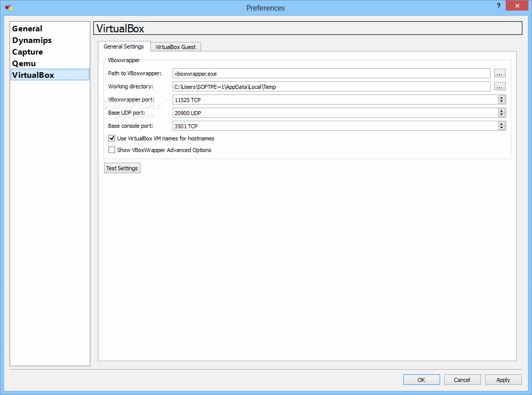Open the Qemu preferences section
The width and height of the screenshot is (532, 395).
tap(50, 63)
